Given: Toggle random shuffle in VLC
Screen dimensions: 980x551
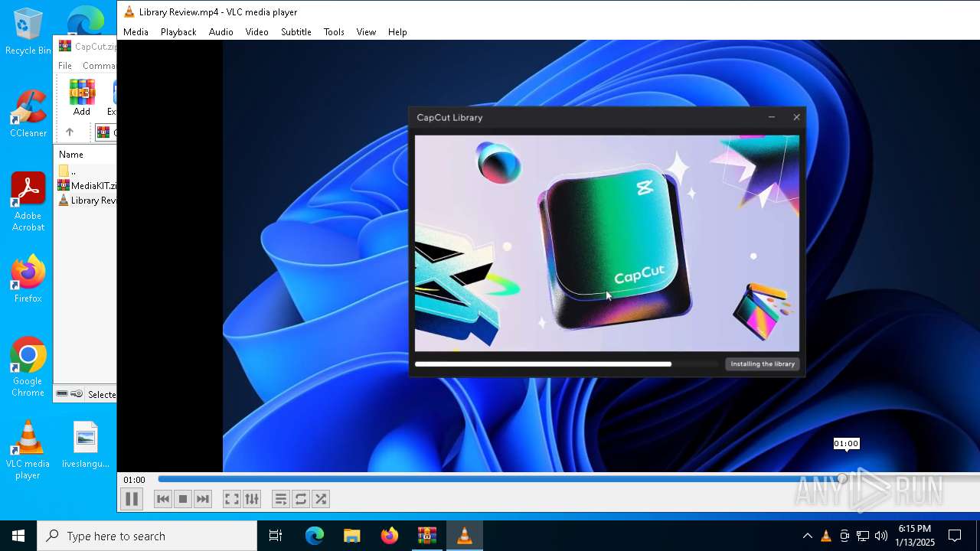Looking at the screenshot, I should tap(321, 499).
